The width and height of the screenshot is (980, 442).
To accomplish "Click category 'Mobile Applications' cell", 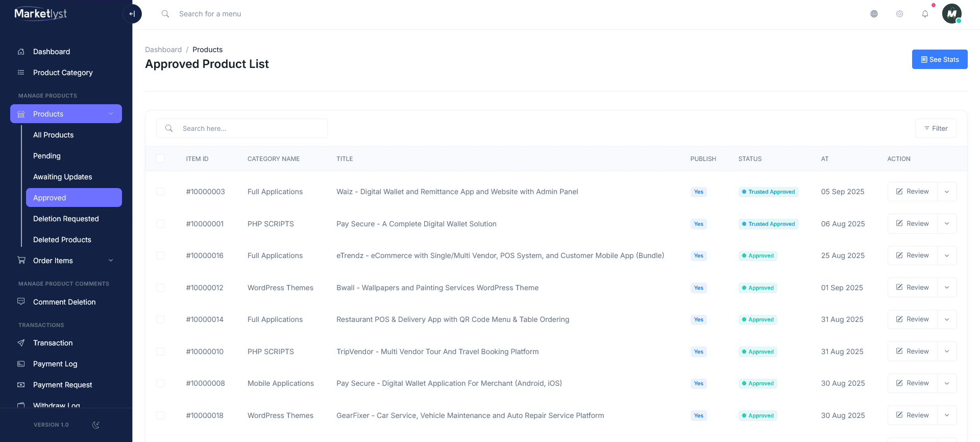I will (x=281, y=383).
